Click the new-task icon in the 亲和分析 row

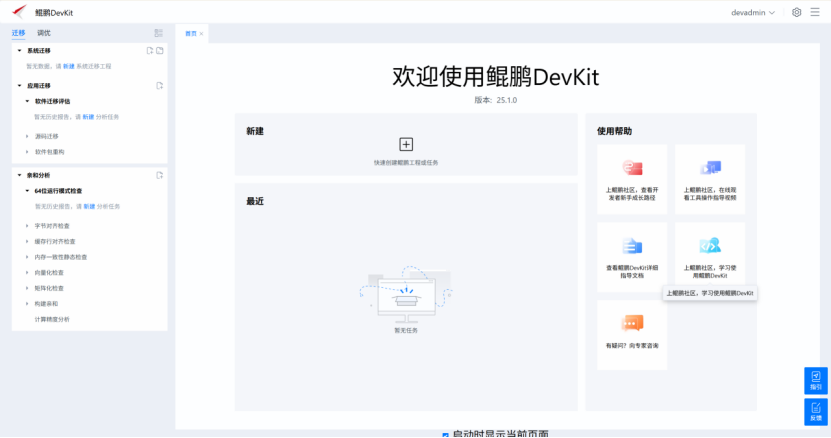click(x=160, y=175)
